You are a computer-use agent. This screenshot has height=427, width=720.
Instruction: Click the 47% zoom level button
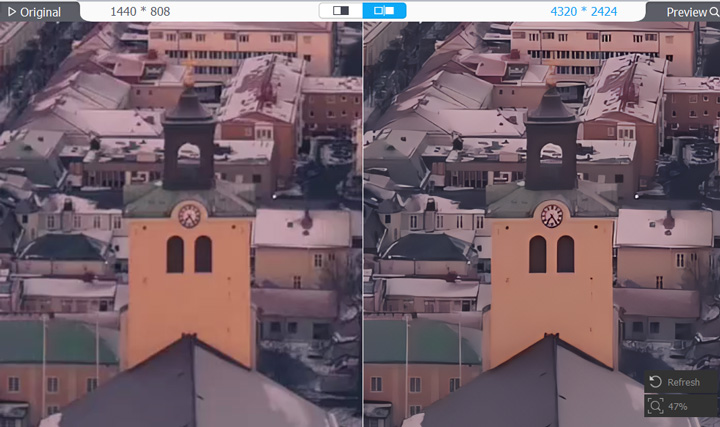pos(682,406)
